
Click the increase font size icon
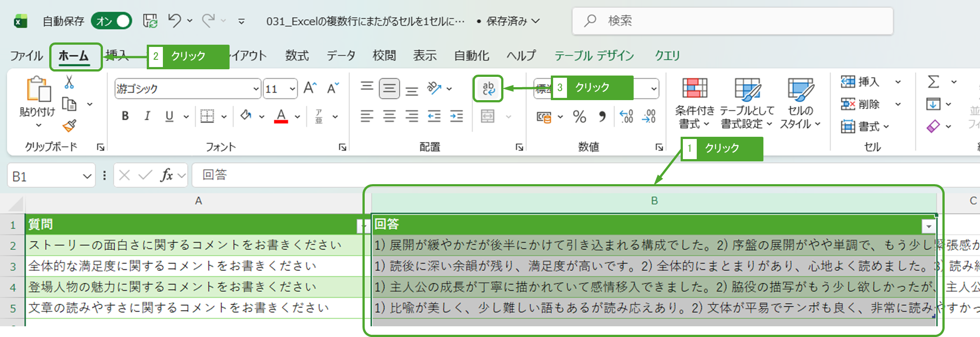pyautogui.click(x=310, y=88)
